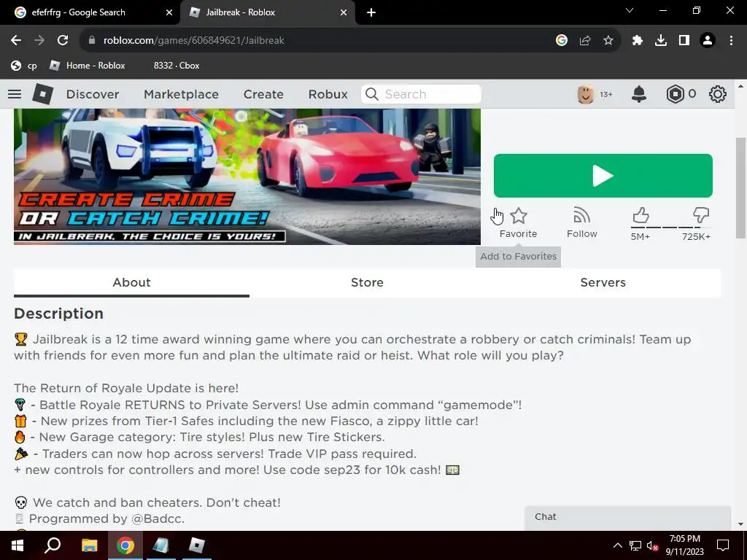
Task: Open Robux page
Action: pos(328,94)
